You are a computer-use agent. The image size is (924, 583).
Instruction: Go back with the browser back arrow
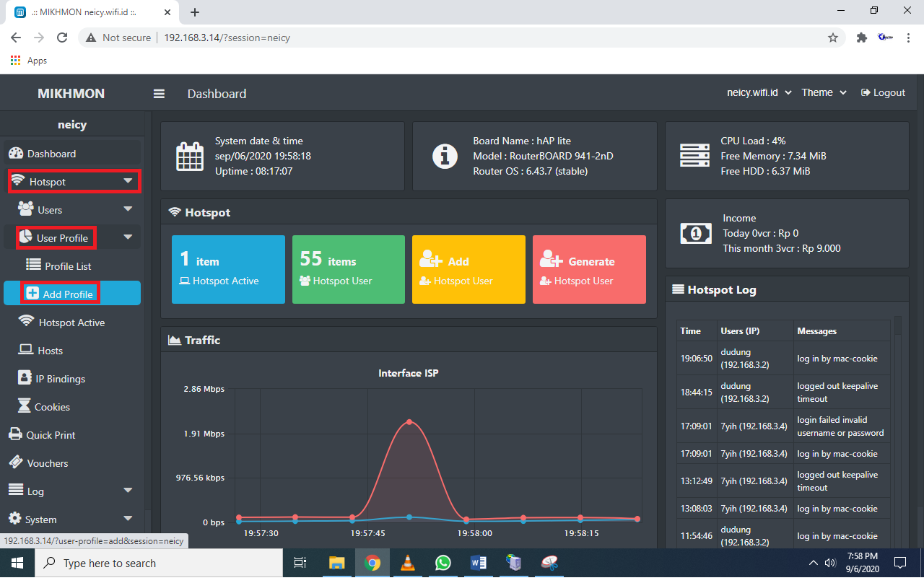click(16, 38)
